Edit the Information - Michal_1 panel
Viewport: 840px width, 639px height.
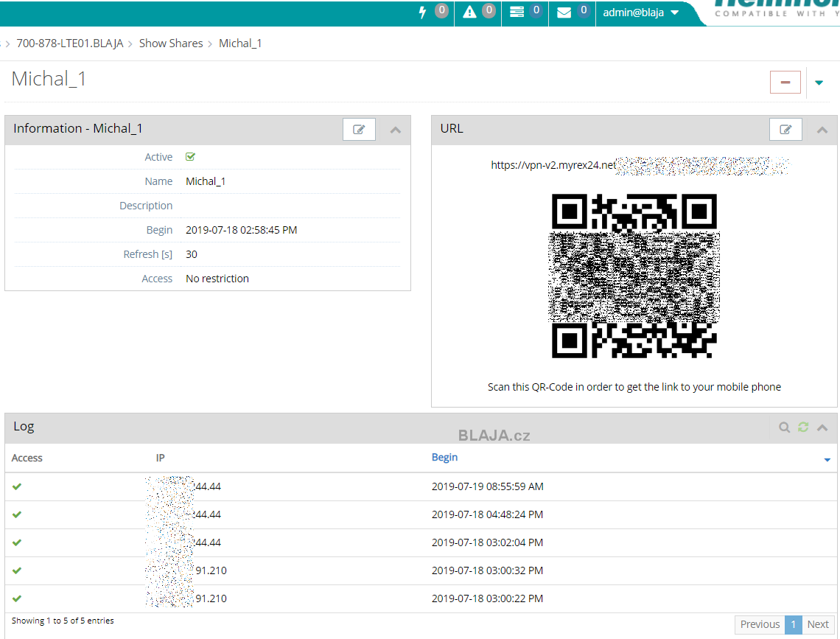coord(359,129)
